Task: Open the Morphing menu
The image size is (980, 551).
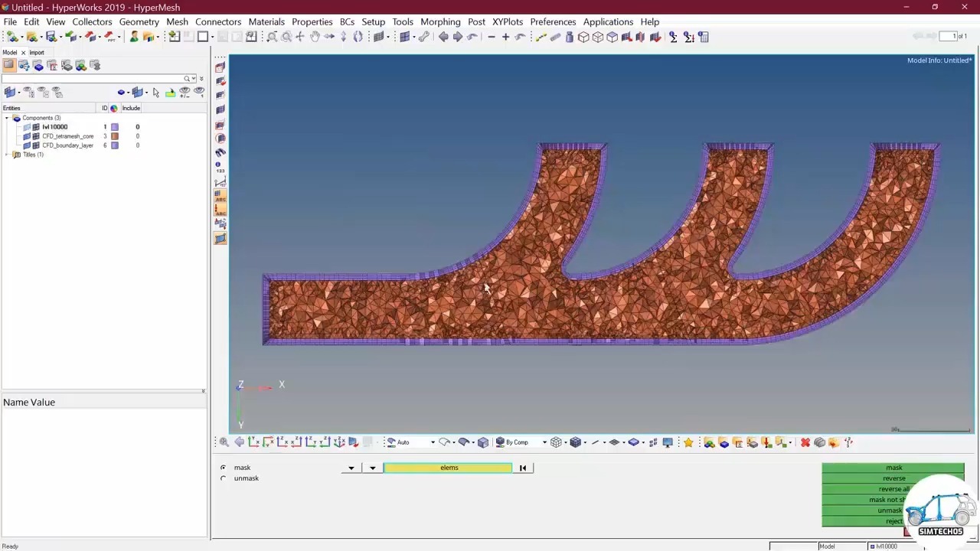Action: tap(440, 21)
